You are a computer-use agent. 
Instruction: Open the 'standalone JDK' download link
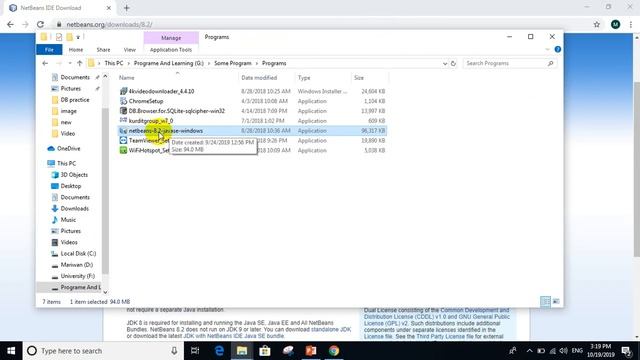point(331,329)
